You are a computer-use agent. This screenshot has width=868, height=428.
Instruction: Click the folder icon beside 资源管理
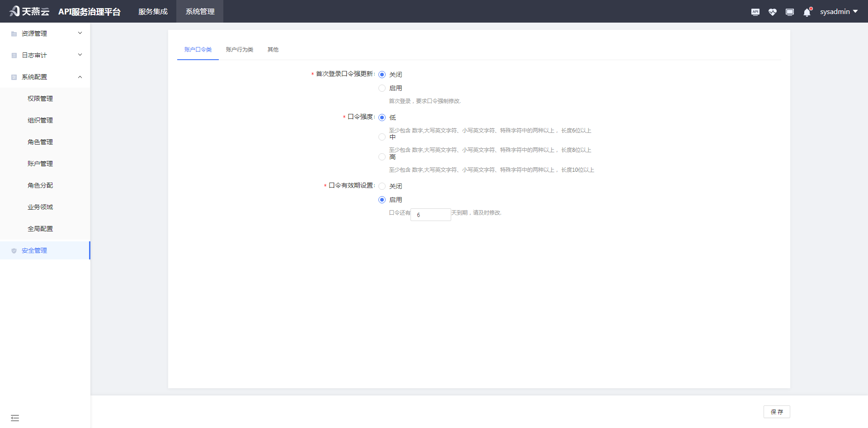coord(14,34)
